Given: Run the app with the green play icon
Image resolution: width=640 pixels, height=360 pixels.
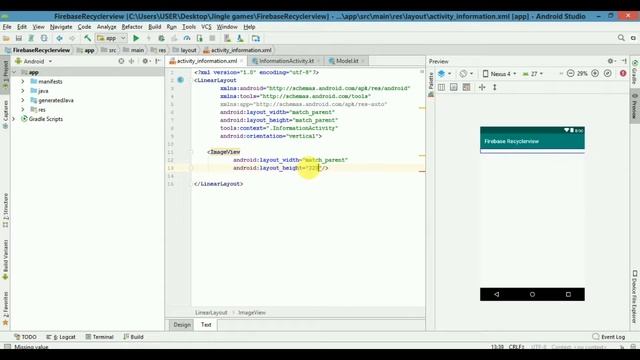Looking at the screenshot, I should pos(136,38).
